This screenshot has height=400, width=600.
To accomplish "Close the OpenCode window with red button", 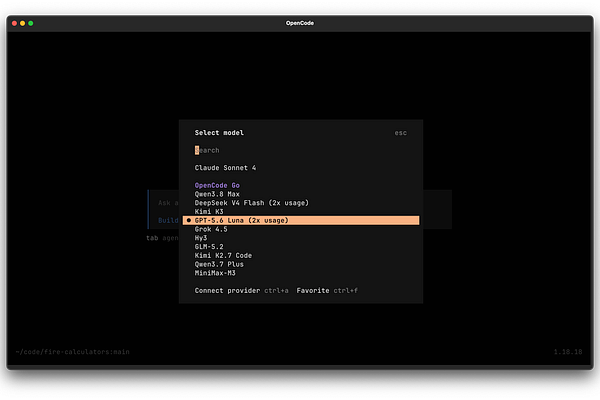I will pyautogui.click(x=15, y=23).
